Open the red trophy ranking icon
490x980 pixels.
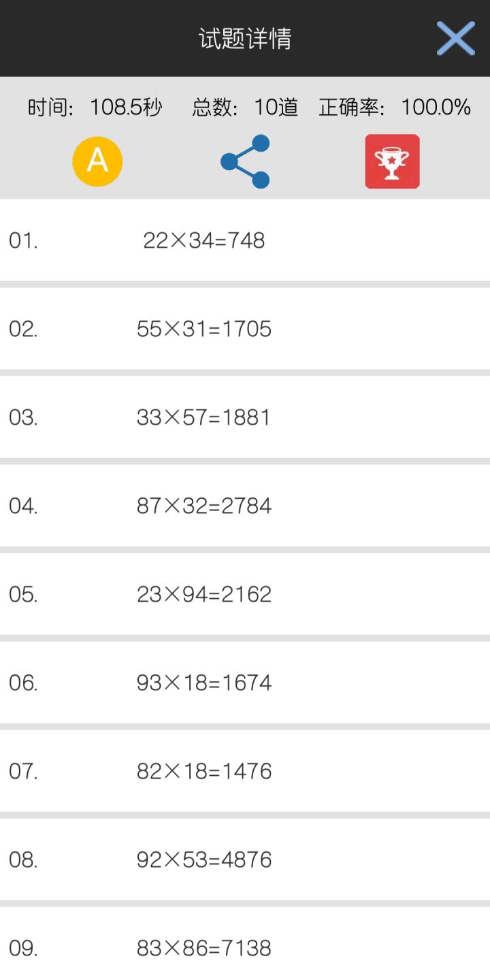click(x=392, y=161)
